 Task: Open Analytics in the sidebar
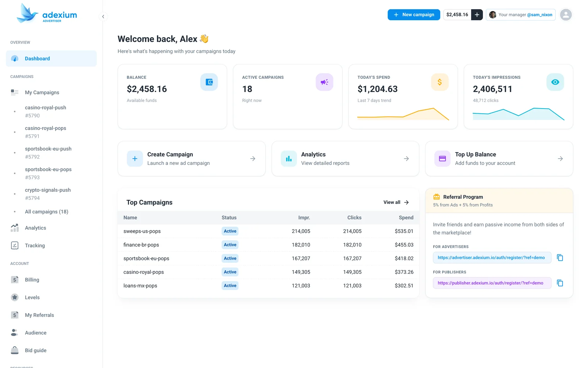point(51,228)
